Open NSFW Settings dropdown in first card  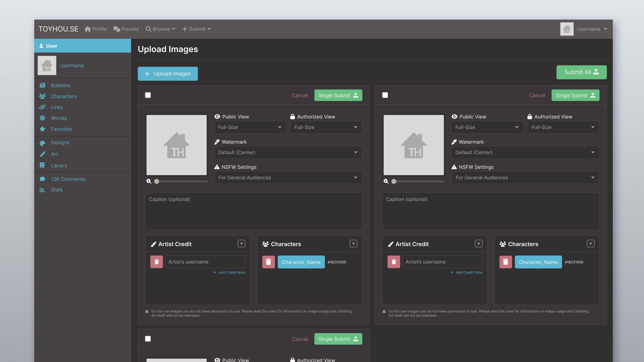tap(288, 177)
